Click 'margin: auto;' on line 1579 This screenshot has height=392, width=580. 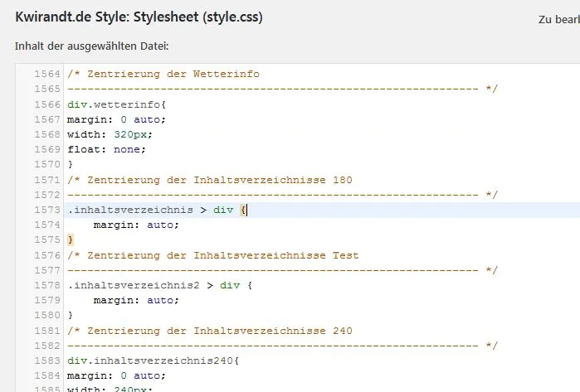tap(136, 300)
